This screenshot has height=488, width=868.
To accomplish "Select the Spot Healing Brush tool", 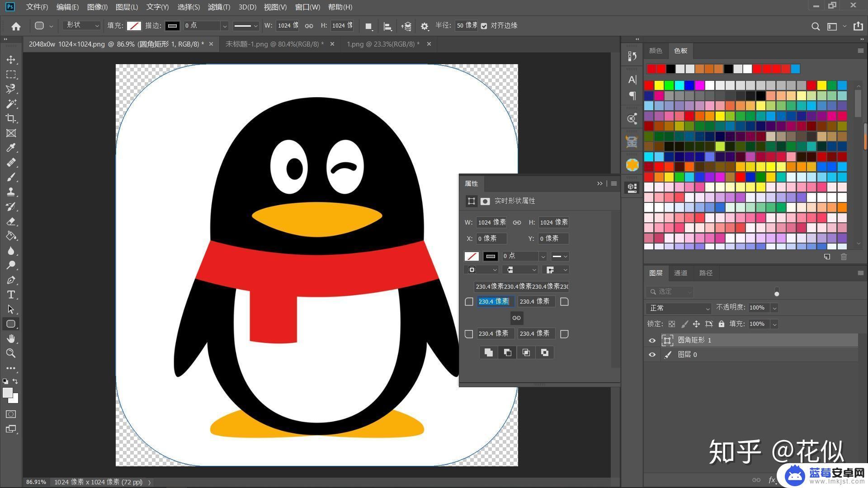I will pyautogui.click(x=11, y=162).
